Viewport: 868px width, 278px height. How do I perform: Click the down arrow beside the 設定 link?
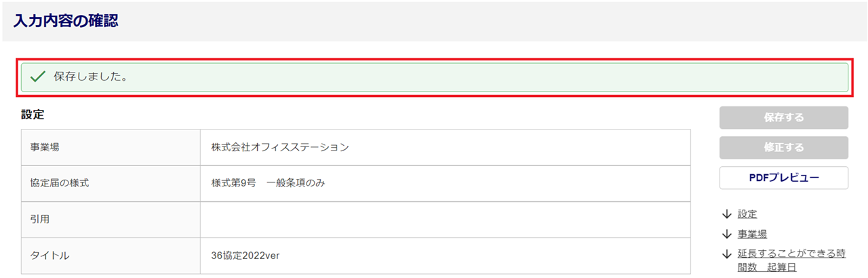(x=727, y=214)
